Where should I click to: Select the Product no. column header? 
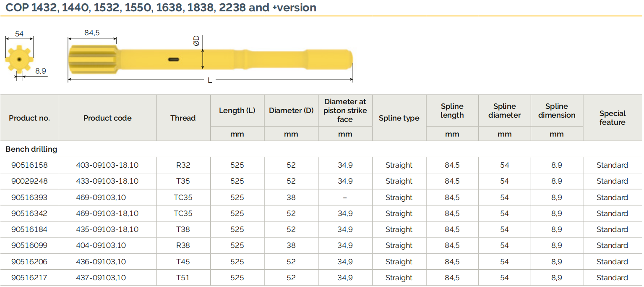click(29, 118)
